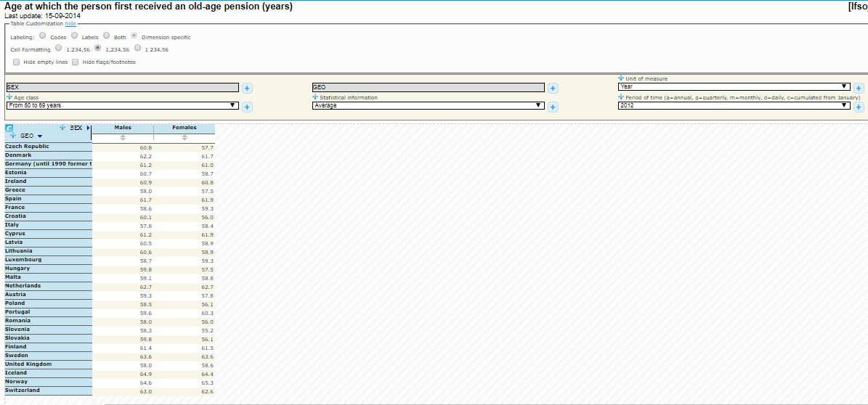868x405 pixels.
Task: Open the Unit of measure Year dropdown
Action: 734,86
